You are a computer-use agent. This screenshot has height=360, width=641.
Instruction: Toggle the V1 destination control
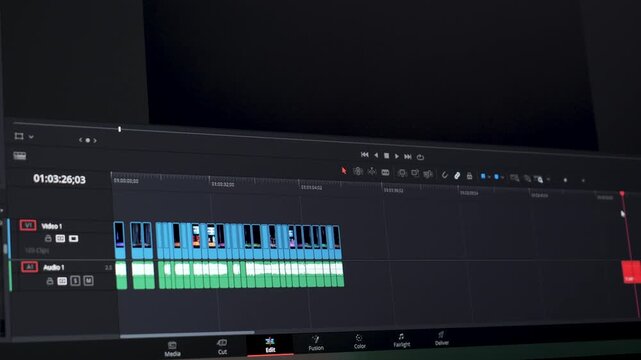pyautogui.click(x=28, y=225)
